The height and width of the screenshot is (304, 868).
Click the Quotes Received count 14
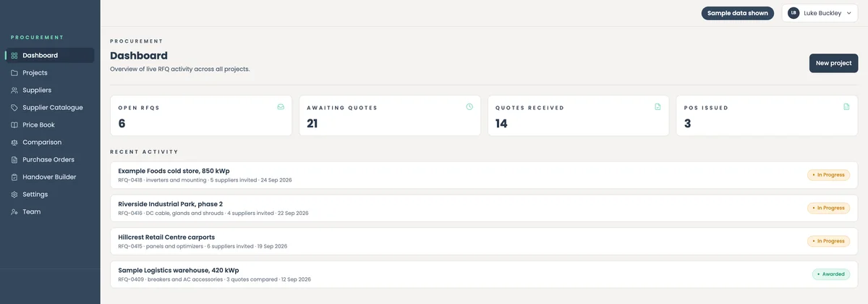501,124
